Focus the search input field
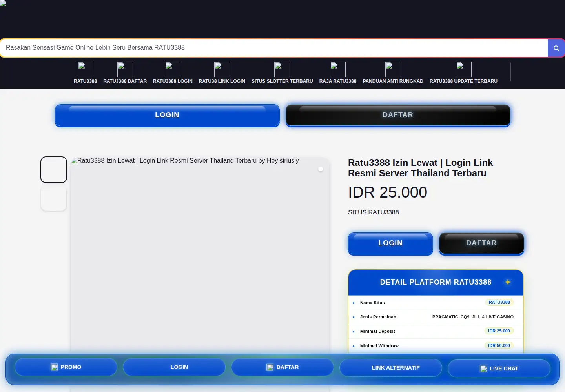Viewport: 565px width, 392px height. 274,48
